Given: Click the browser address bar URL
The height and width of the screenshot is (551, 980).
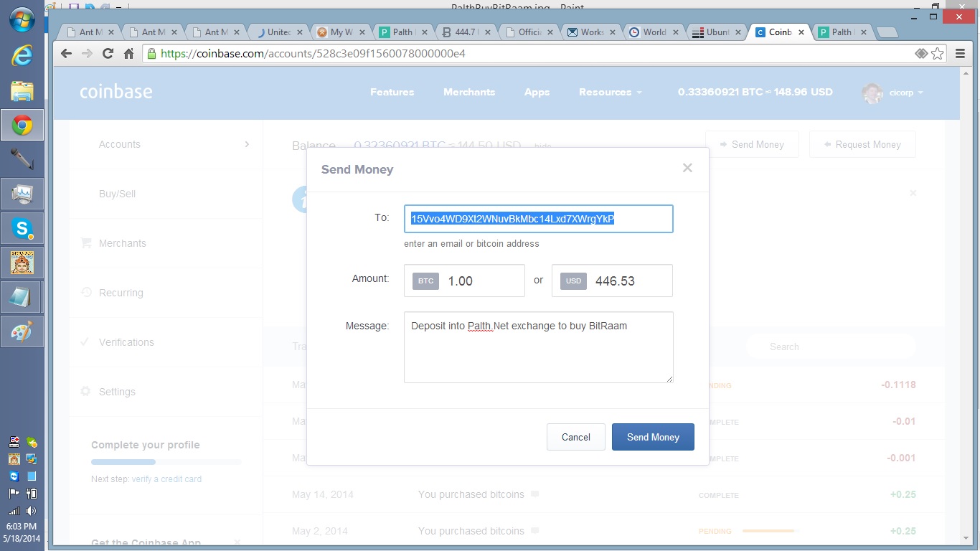Looking at the screenshot, I should point(313,53).
